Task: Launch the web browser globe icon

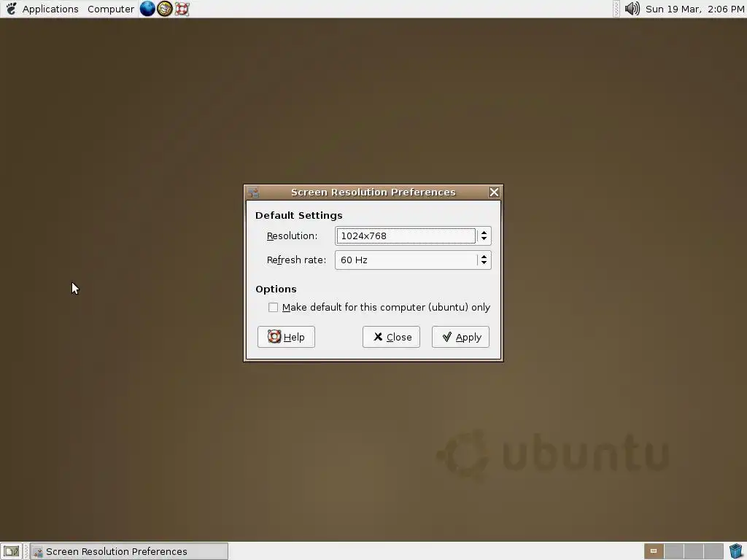Action: click(147, 9)
